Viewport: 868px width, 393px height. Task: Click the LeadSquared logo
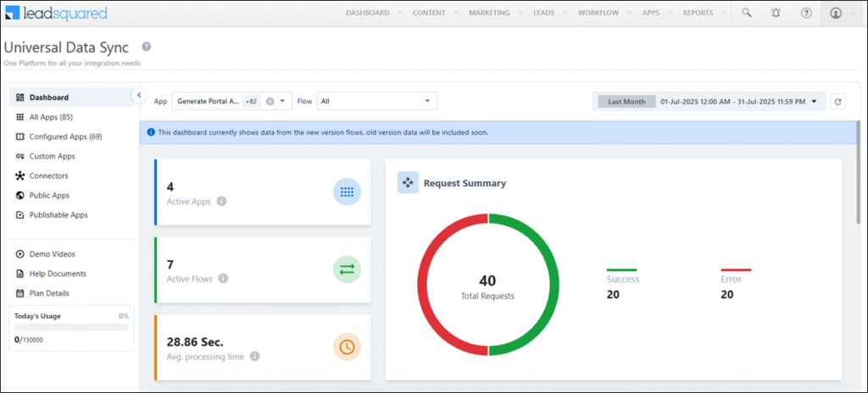click(x=56, y=13)
